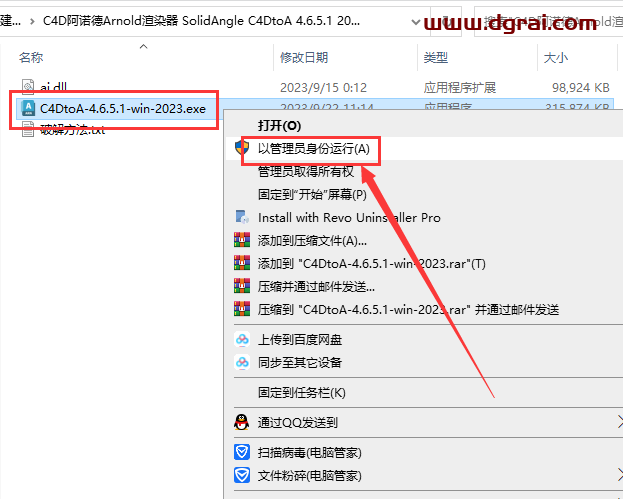Click Baidu Netdisk icon beside 上传到百度网盘
Screen dimensions: 623x499
tap(242, 339)
